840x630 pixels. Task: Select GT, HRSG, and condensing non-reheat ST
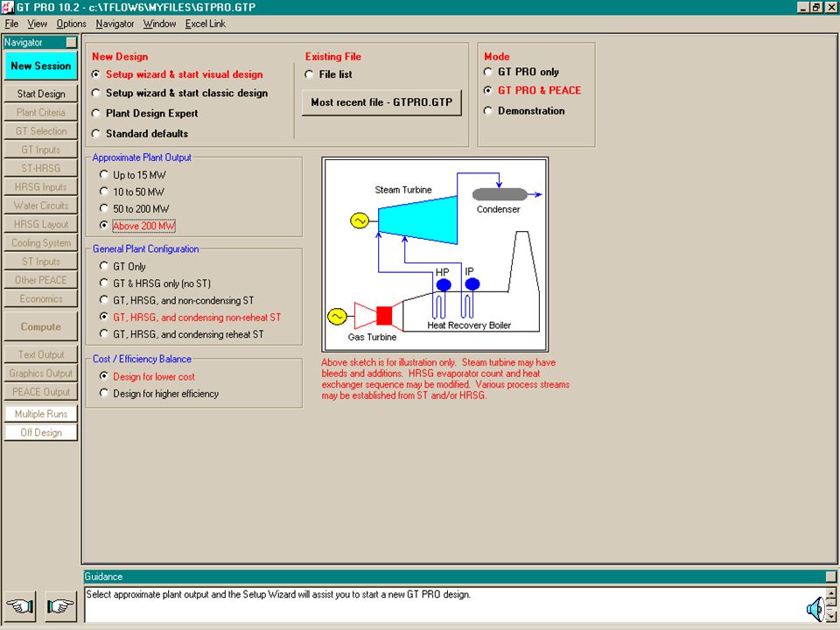click(x=190, y=317)
